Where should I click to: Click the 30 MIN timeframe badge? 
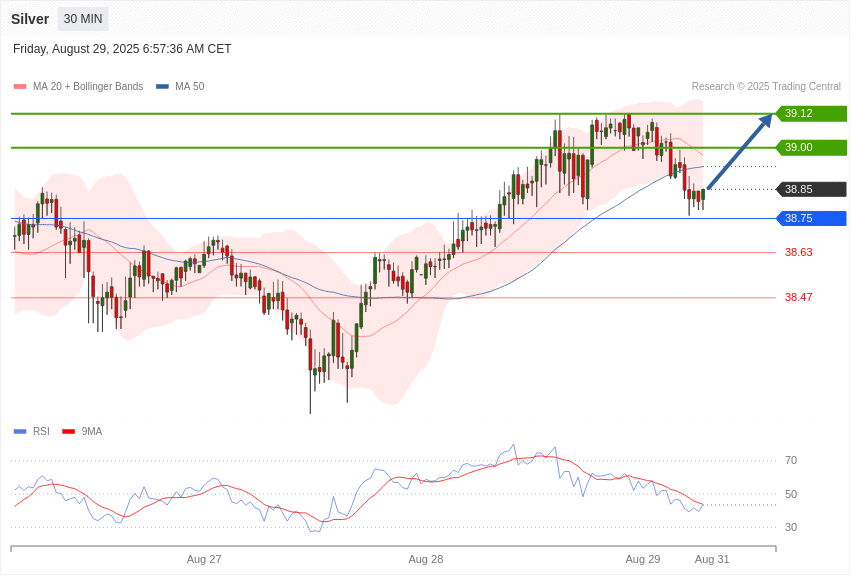click(83, 19)
